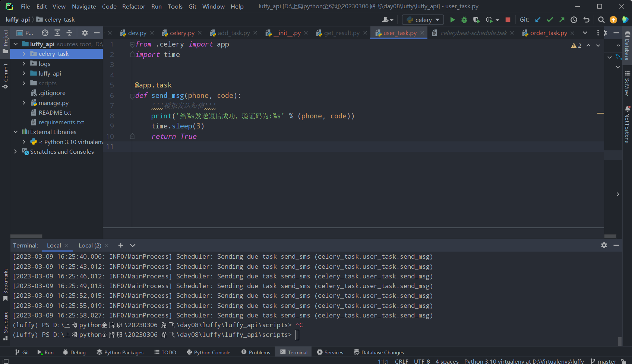Open the user account icon menu
Screen dimensions: 632x364
pyautogui.click(x=388, y=20)
